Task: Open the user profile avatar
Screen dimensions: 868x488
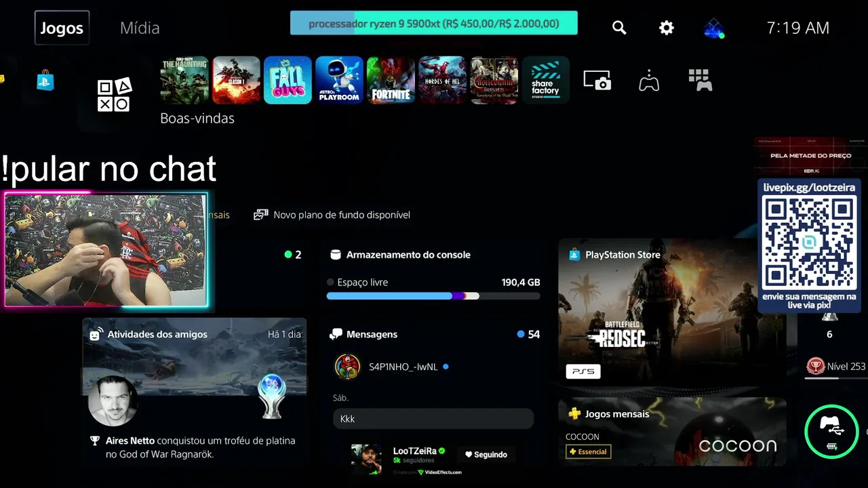Action: pos(713,28)
